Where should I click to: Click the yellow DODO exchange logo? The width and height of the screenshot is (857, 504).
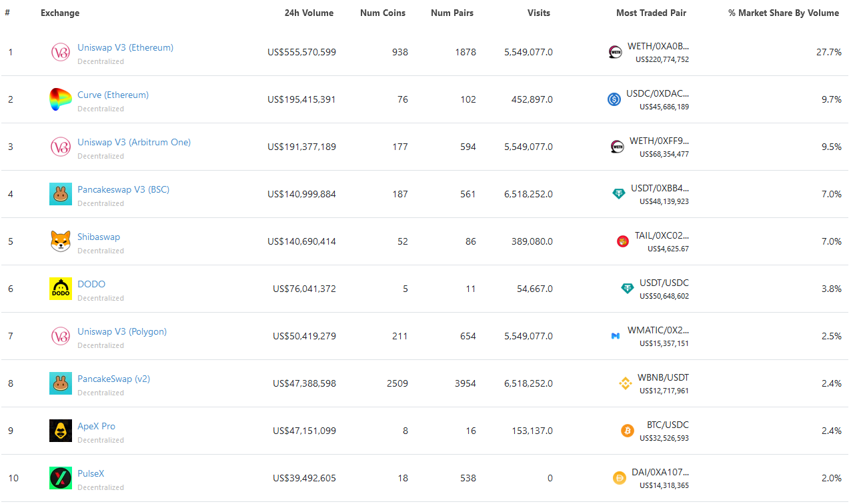point(61,289)
